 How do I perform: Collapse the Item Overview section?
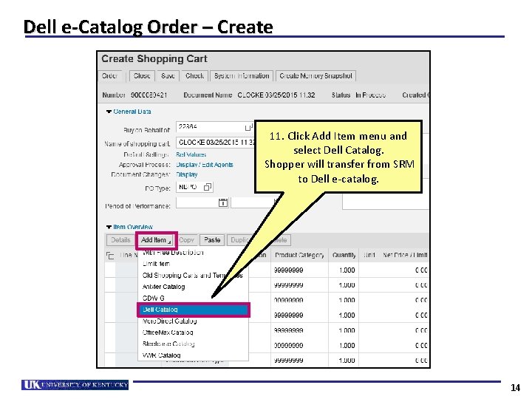[109, 227]
